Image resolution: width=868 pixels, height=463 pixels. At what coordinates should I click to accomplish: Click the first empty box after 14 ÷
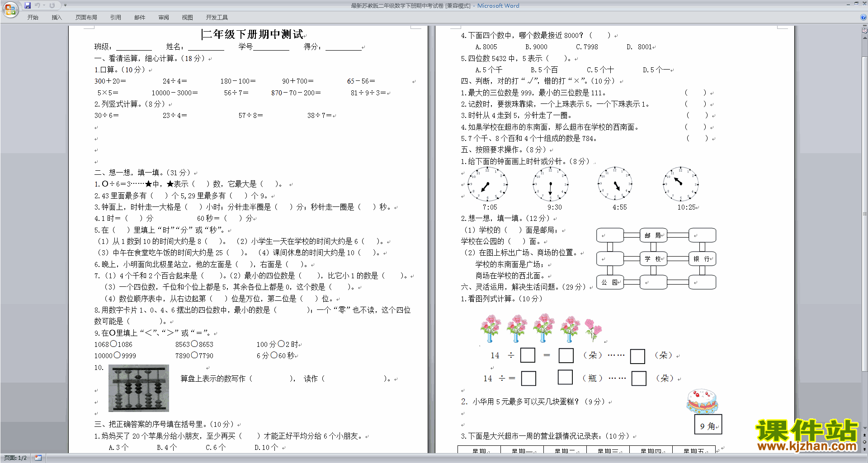[528, 355]
